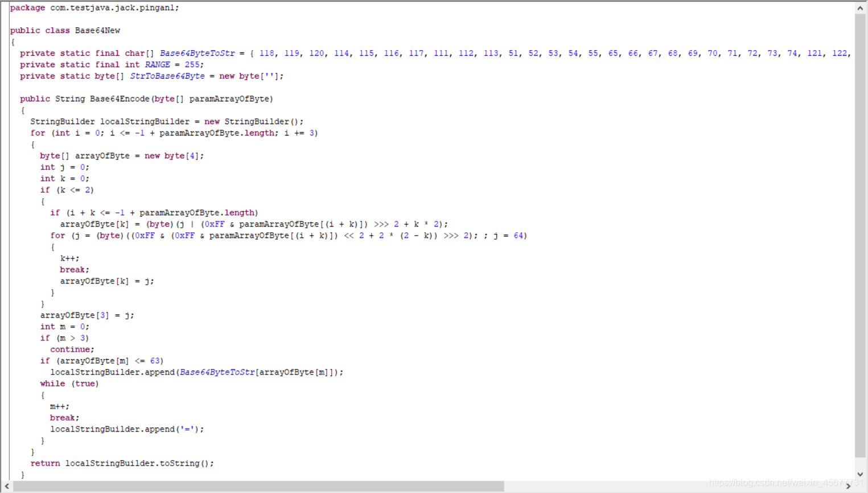Viewport: 868px width, 493px height.
Task: Click the 'while (true)' statement
Action: 69,384
